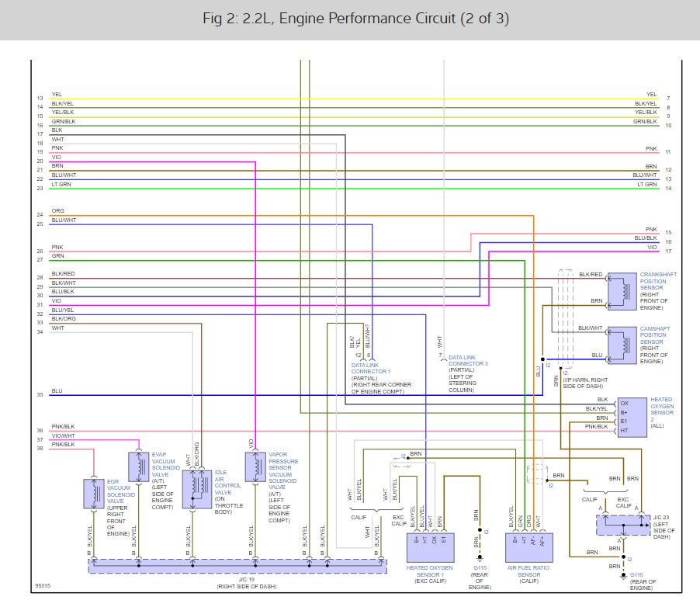Click the G115 ground symbol below J/C 23
The image size is (700, 607).
(x=624, y=576)
